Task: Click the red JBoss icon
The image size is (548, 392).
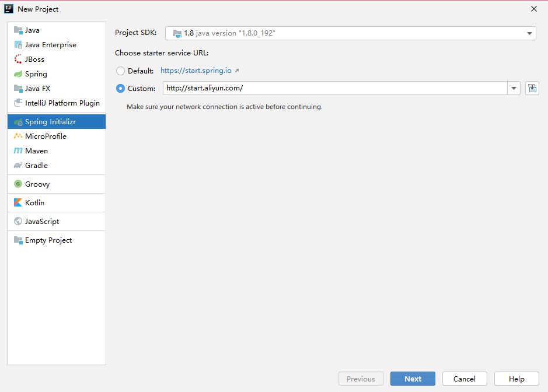Action: point(18,60)
